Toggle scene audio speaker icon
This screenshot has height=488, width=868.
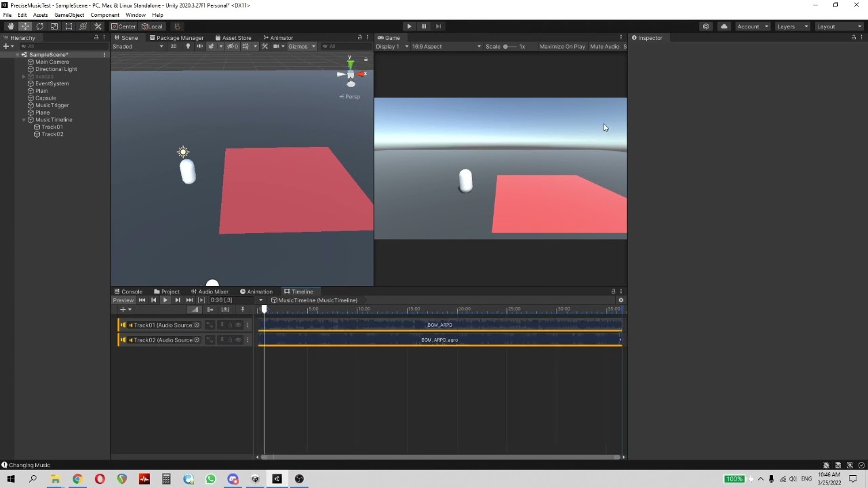click(x=199, y=47)
